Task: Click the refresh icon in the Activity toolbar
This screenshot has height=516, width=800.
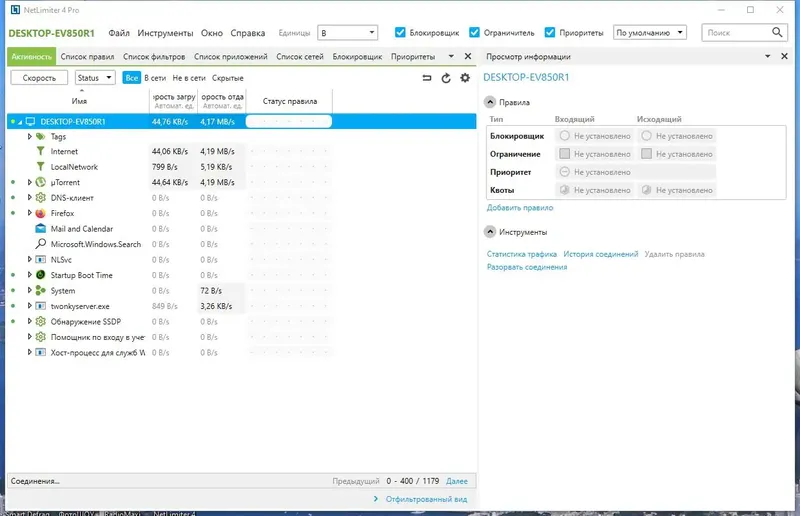Action: (x=446, y=78)
